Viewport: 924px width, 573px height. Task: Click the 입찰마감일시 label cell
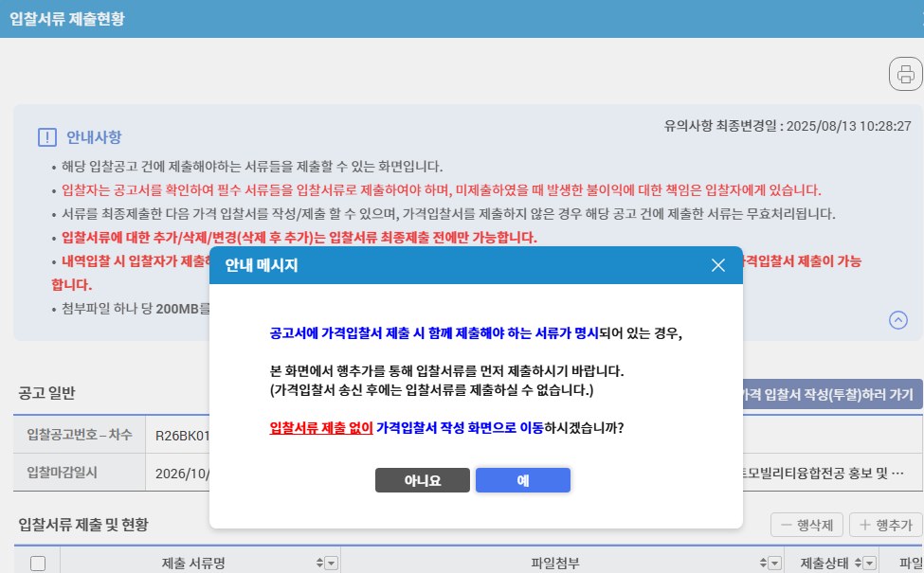click(x=80, y=473)
